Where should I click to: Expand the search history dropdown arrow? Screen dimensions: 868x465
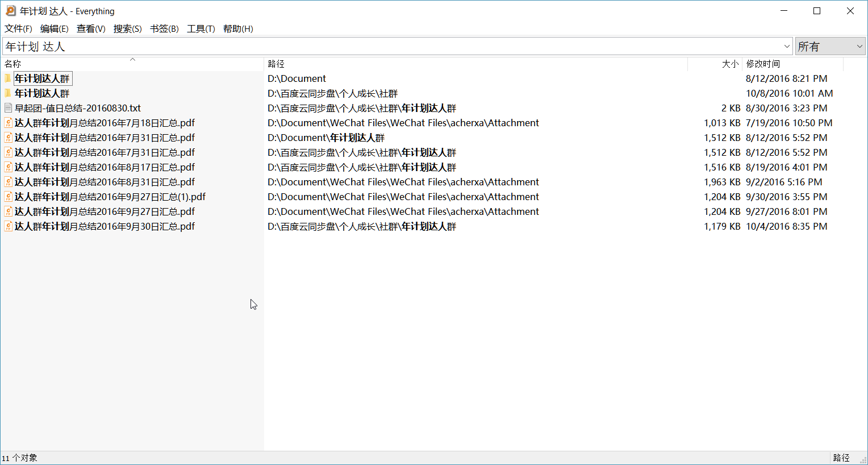pos(787,47)
